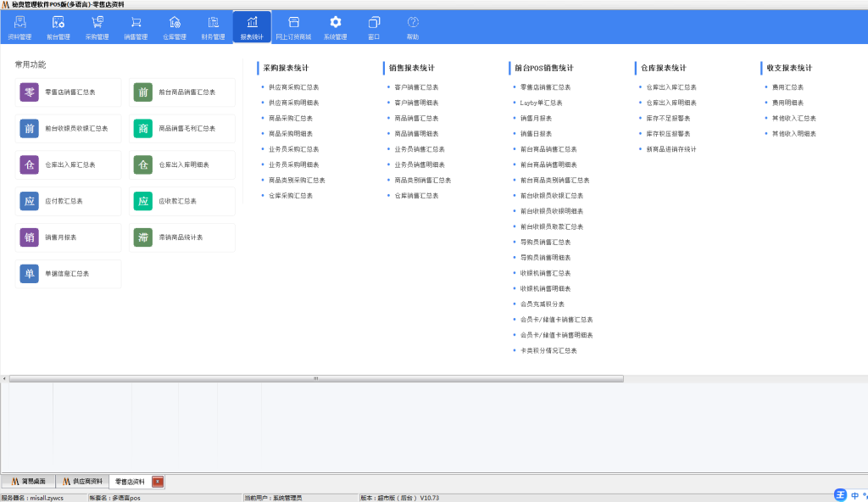Select the 仓库管理 warehouse icon
Image resolution: width=868 pixels, height=502 pixels.
[175, 27]
